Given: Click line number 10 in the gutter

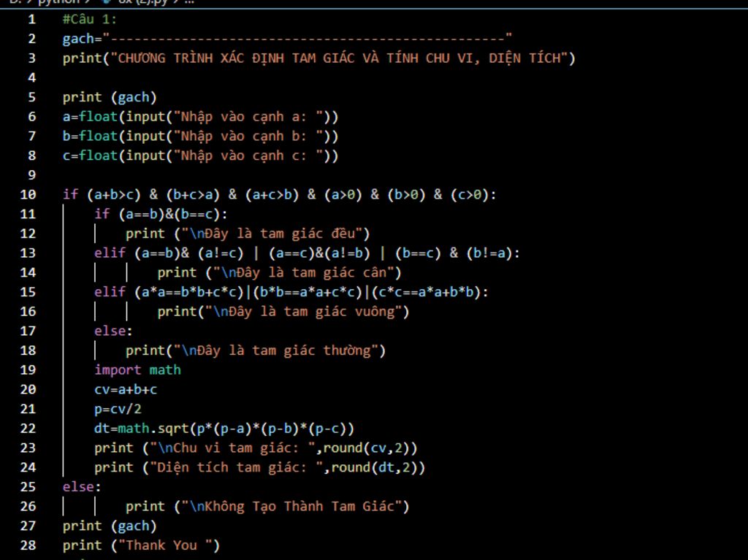Looking at the screenshot, I should click(28, 195).
